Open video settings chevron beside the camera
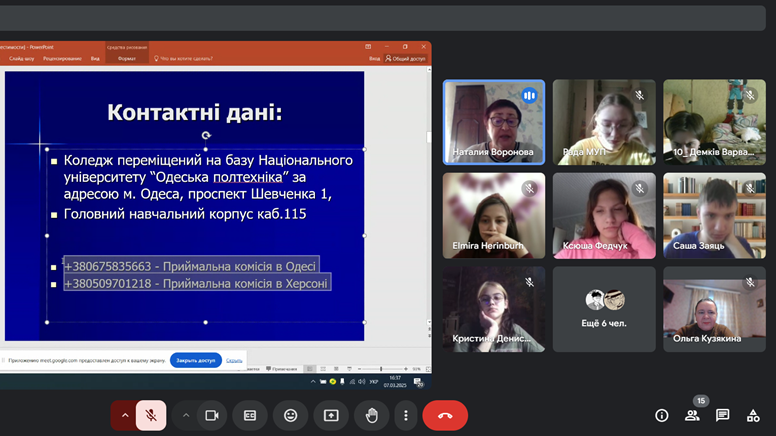 pyautogui.click(x=186, y=415)
